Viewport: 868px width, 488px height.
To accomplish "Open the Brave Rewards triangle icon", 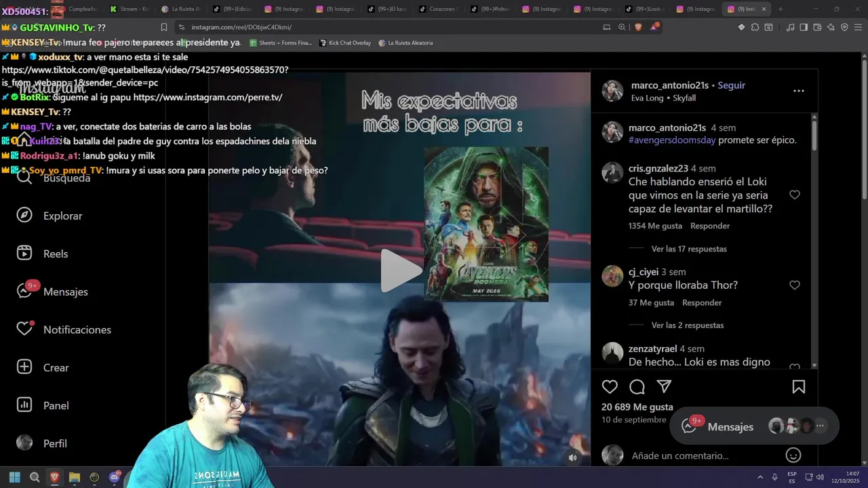I will click(x=654, y=26).
